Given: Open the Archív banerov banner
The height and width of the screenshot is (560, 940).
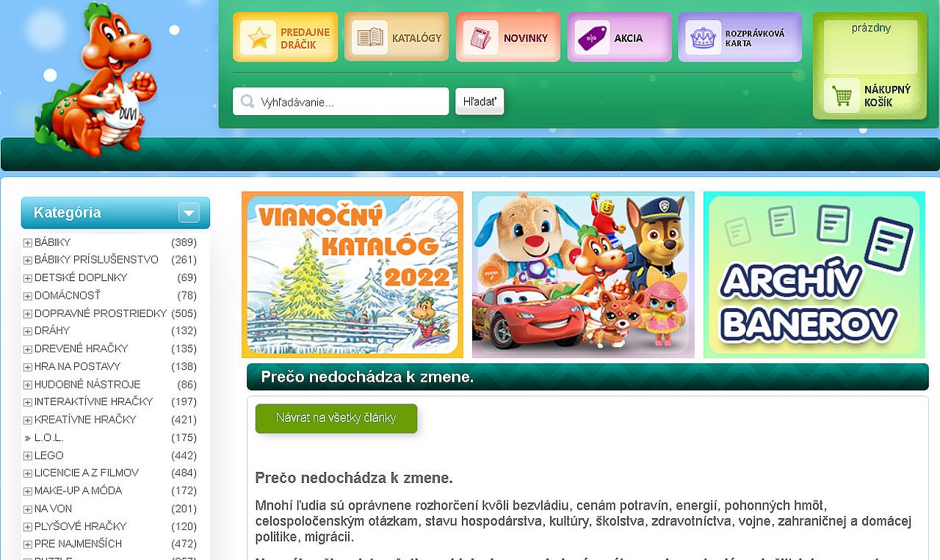Looking at the screenshot, I should pos(814,274).
